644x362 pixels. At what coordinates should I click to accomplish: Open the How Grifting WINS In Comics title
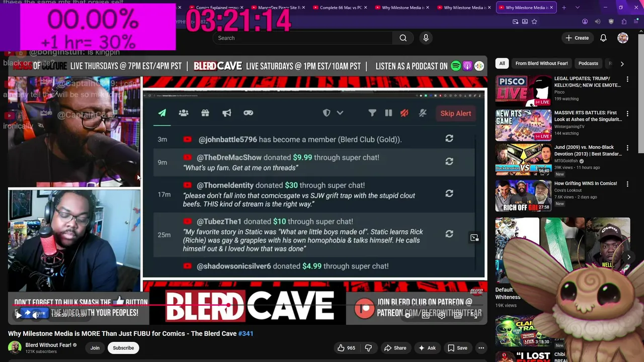point(586,184)
